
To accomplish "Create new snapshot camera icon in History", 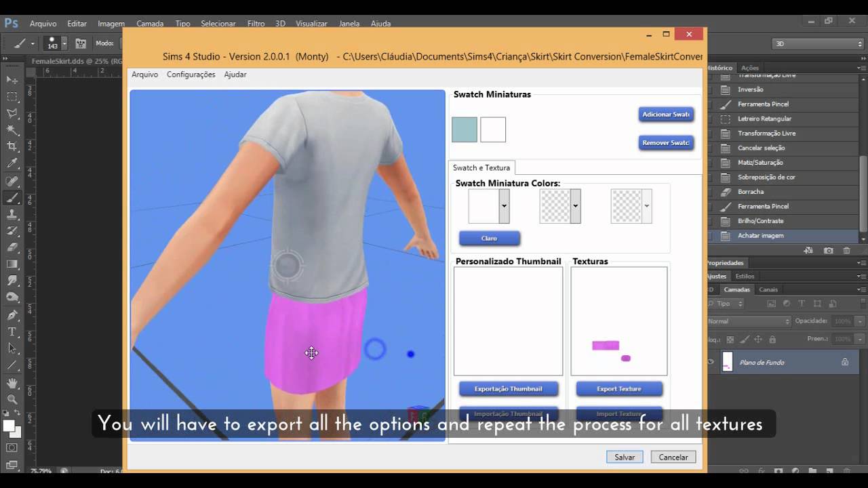I will click(x=829, y=250).
